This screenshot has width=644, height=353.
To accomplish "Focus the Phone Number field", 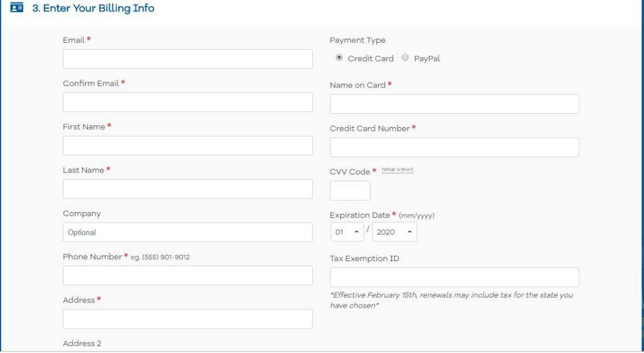I will (187, 276).
